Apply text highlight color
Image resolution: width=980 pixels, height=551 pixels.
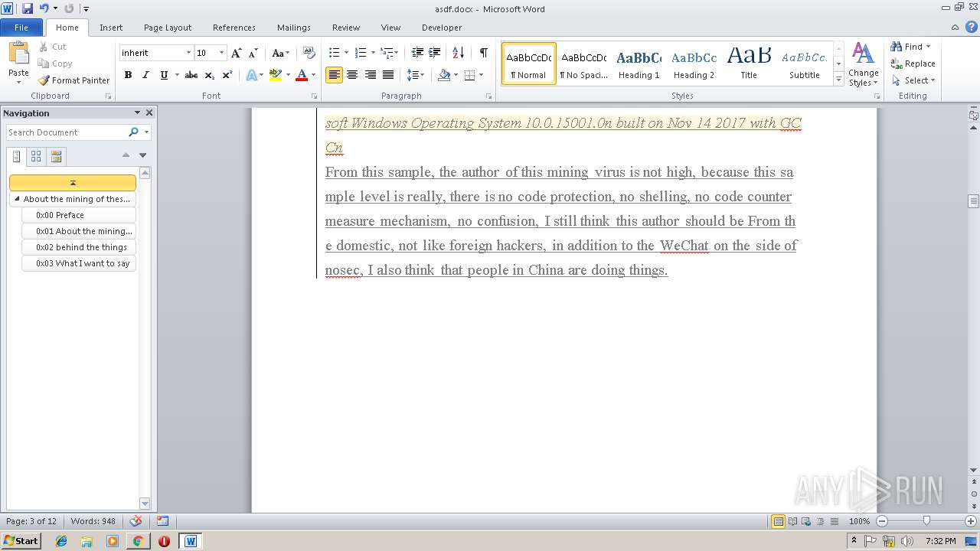(276, 75)
